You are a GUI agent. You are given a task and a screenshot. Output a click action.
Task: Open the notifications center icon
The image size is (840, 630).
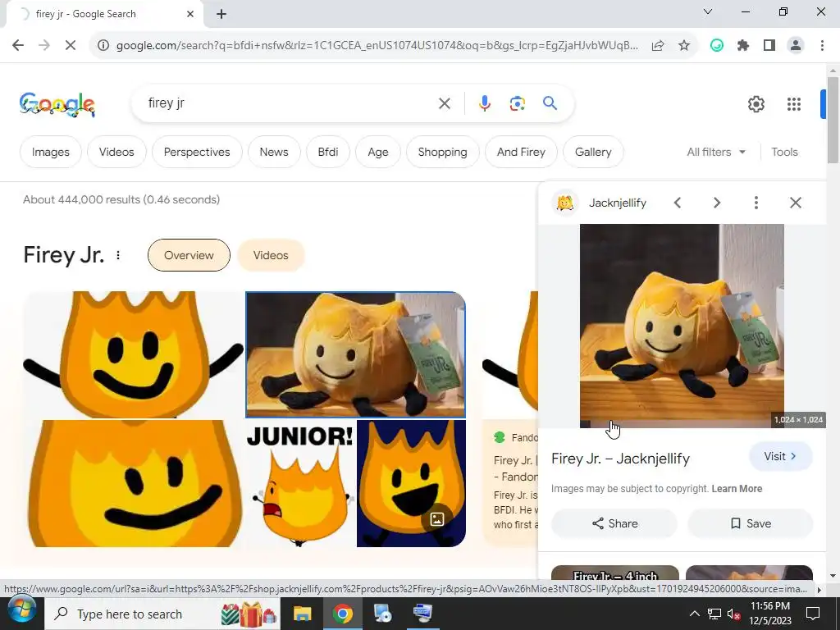pyautogui.click(x=813, y=614)
